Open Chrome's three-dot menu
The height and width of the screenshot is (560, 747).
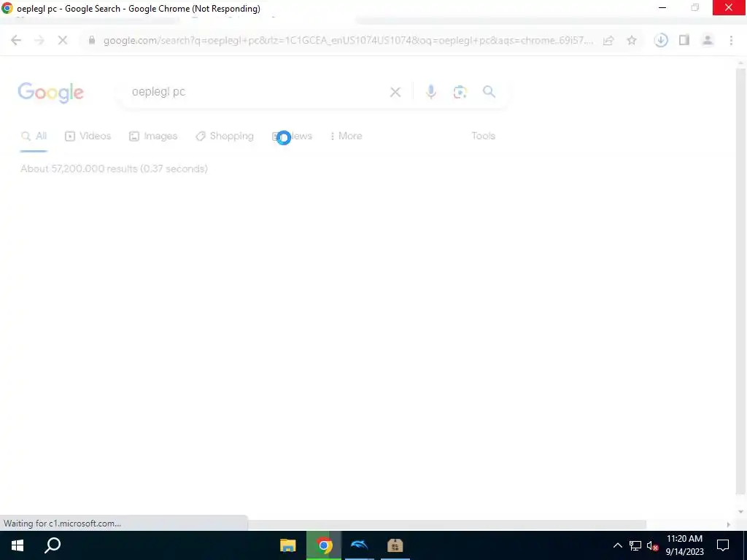click(731, 41)
